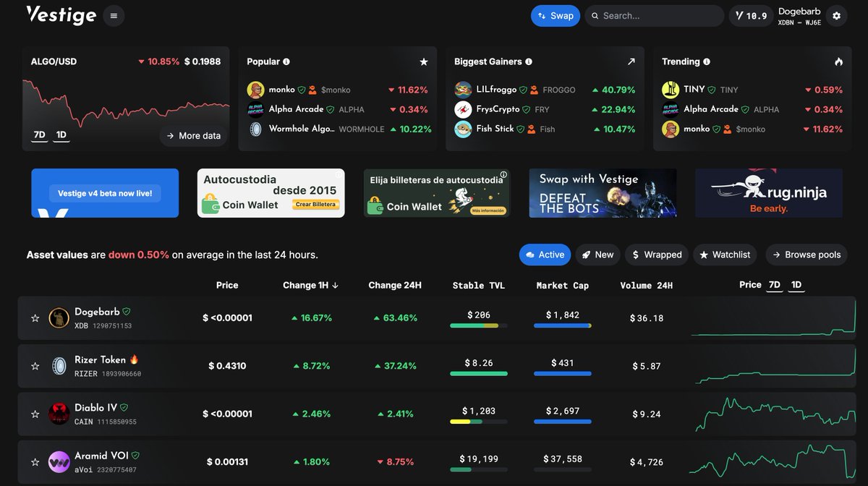Click the Swap button
This screenshot has height=486, width=868.
click(x=556, y=16)
